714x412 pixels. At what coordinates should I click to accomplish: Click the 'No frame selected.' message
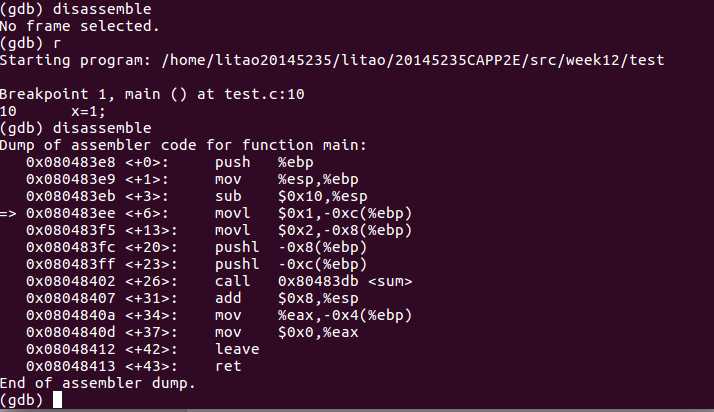coord(80,25)
